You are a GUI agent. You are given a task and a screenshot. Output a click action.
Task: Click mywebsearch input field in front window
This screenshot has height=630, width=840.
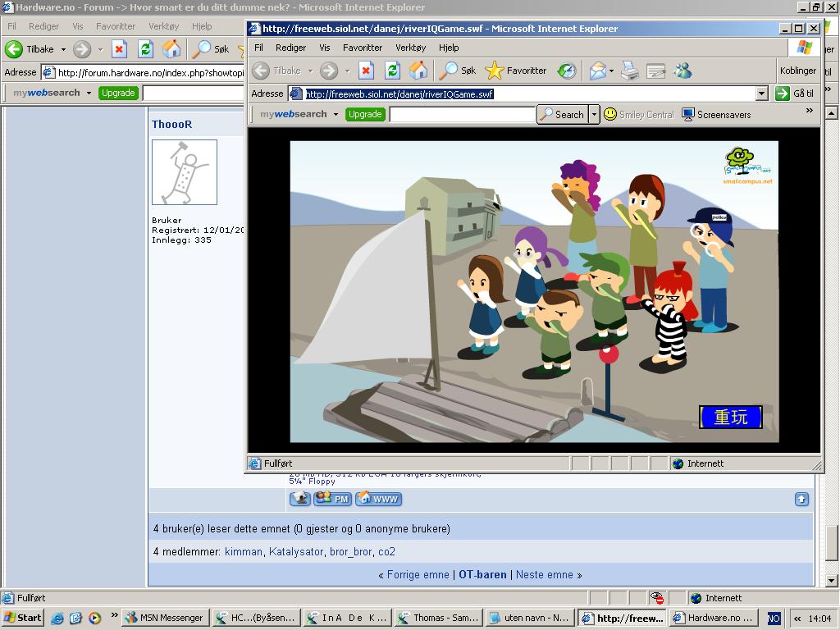pos(463,114)
